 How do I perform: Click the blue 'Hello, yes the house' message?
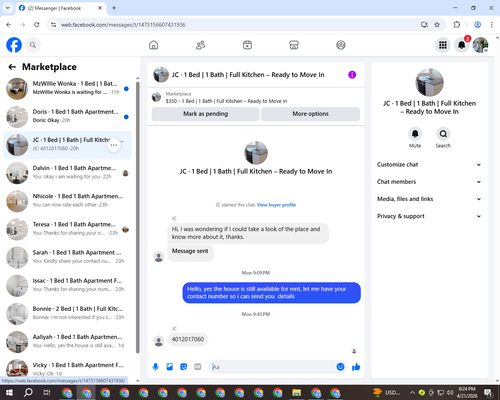[271, 293]
